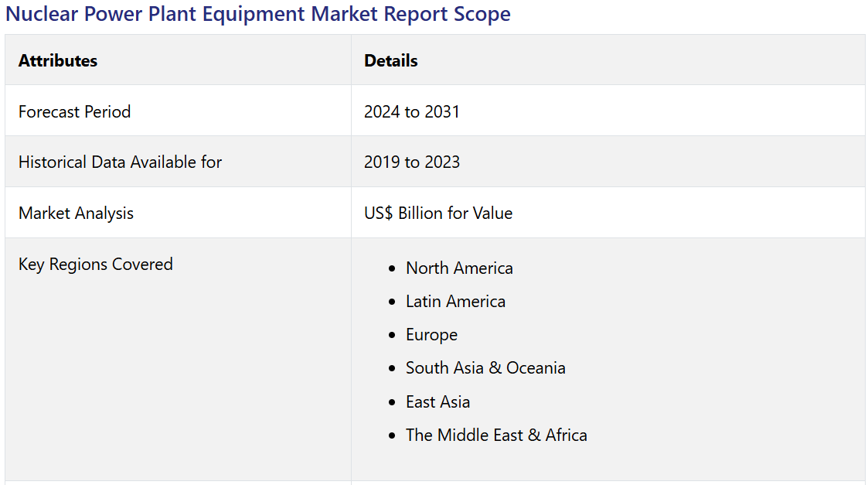Click The Middle East & Africa entry

[496, 435]
